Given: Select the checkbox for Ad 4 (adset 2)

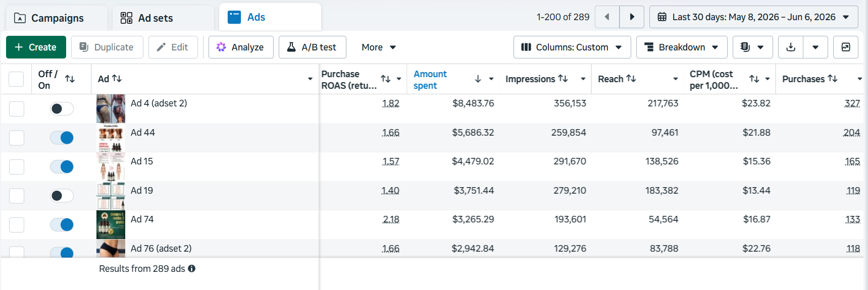Looking at the screenshot, I should coord(16,109).
